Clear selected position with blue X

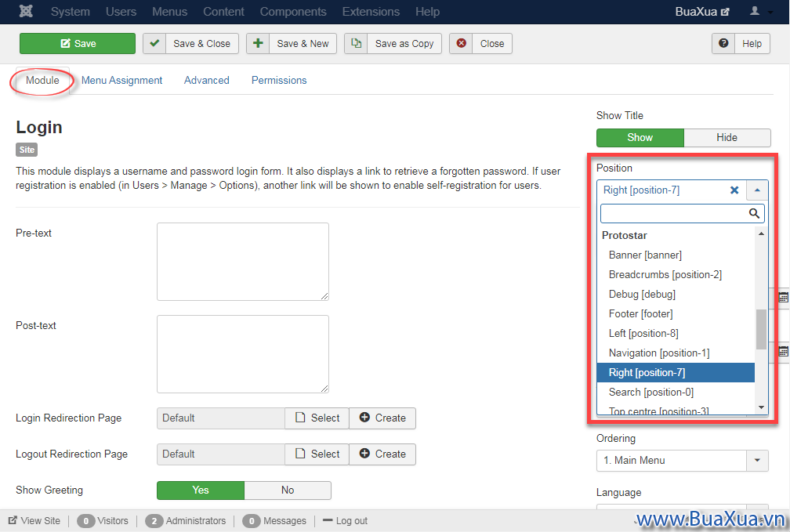tap(734, 190)
